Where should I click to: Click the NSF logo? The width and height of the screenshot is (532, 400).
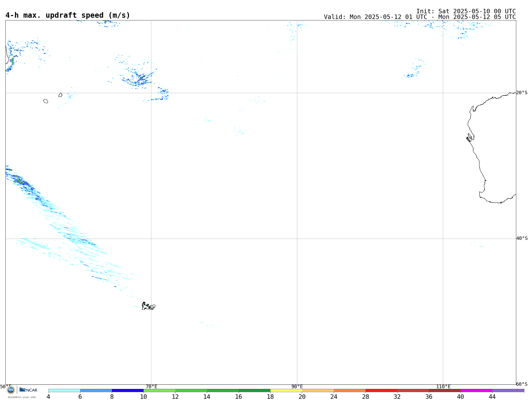[11, 390]
